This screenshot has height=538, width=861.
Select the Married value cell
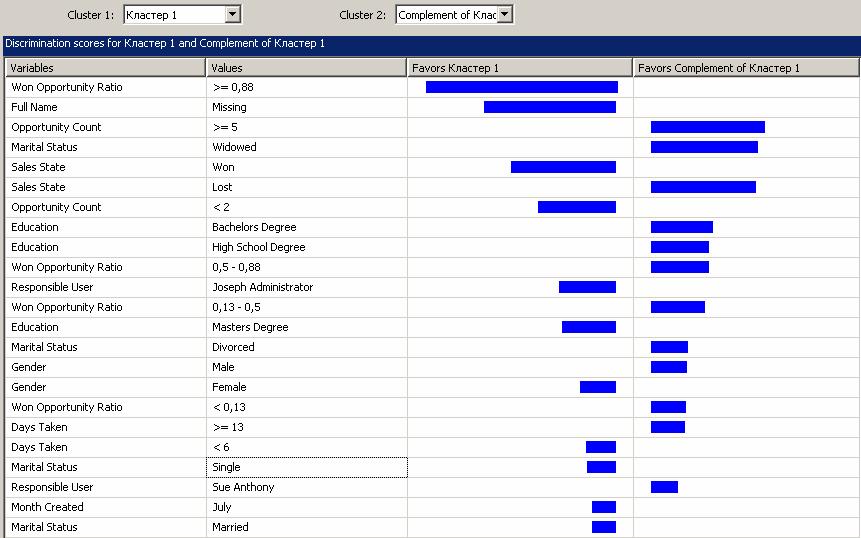[x=306, y=528]
